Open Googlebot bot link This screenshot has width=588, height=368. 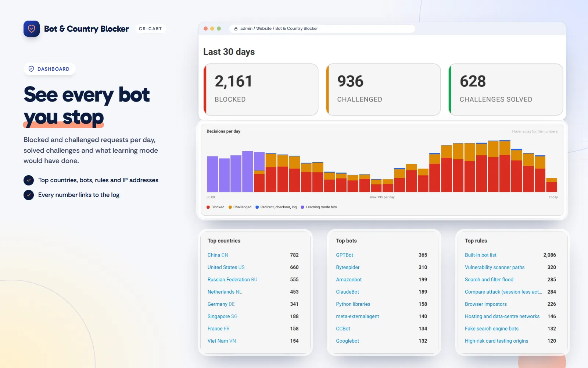pos(348,341)
